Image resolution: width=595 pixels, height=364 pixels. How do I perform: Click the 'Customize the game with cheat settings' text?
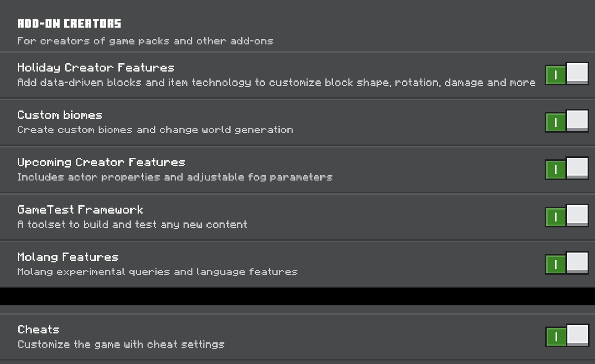pyautogui.click(x=121, y=344)
